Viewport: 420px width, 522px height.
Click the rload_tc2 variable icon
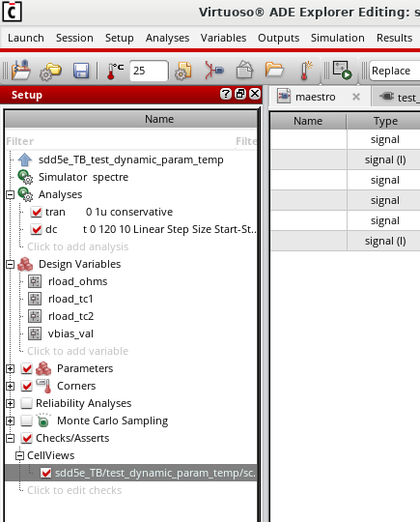coord(35,316)
